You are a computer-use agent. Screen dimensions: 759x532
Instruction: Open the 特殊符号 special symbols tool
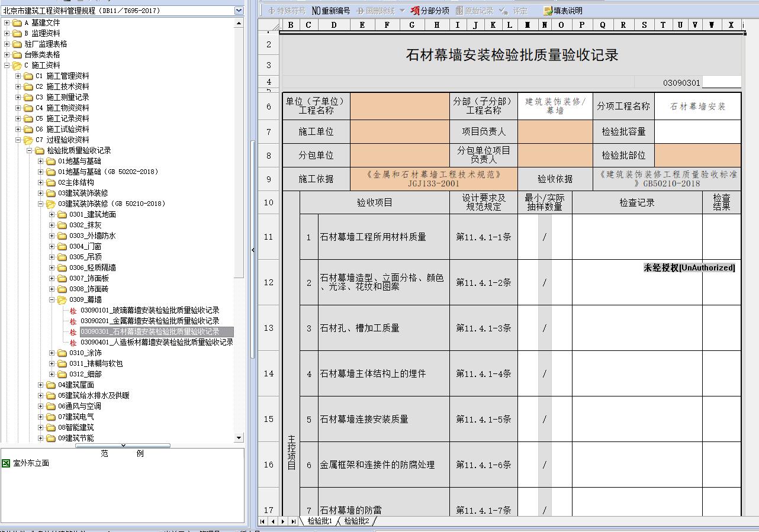pos(287,11)
